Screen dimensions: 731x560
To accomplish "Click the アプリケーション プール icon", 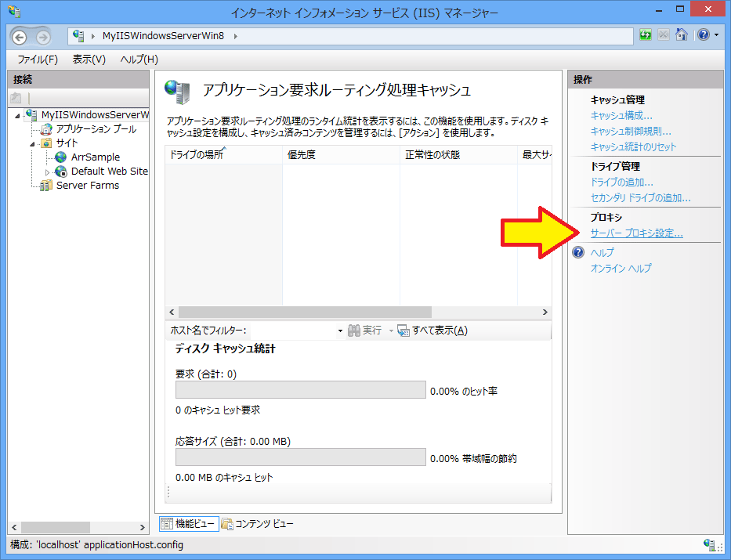I will 45,129.
